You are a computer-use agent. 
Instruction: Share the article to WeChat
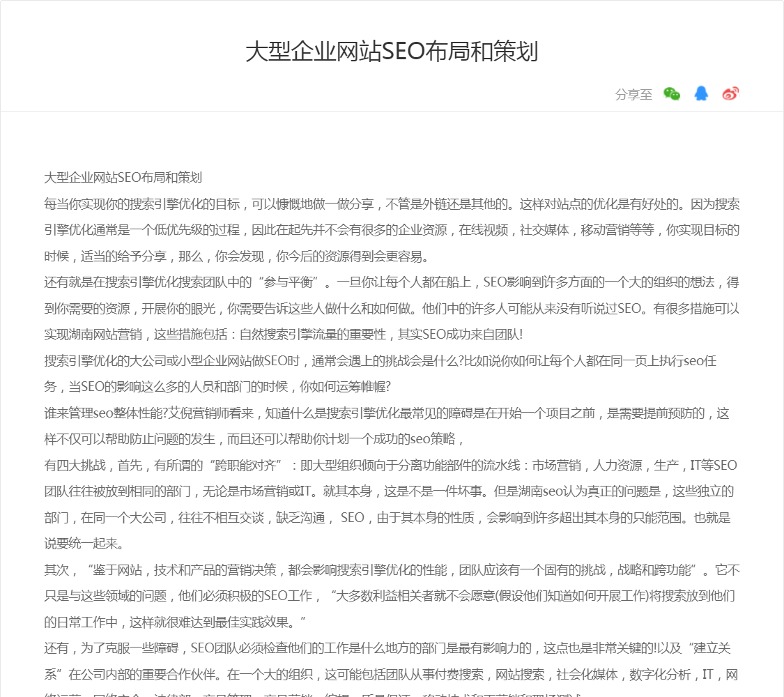[672, 93]
